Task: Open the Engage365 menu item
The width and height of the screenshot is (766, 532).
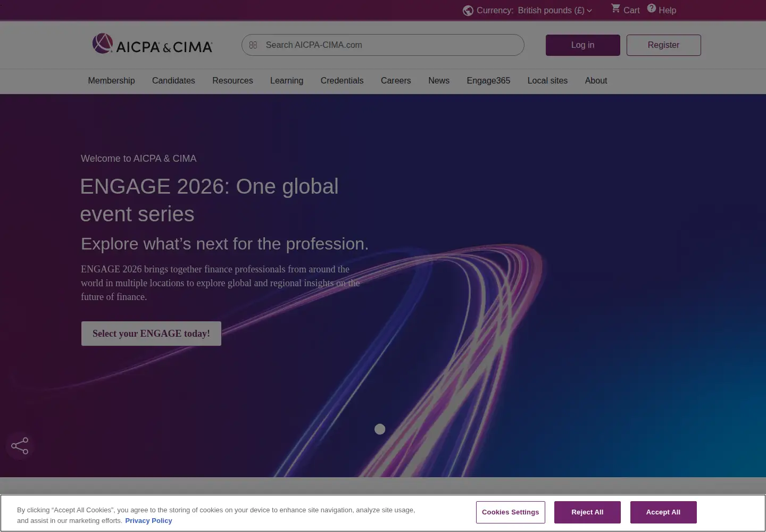Action: click(488, 81)
